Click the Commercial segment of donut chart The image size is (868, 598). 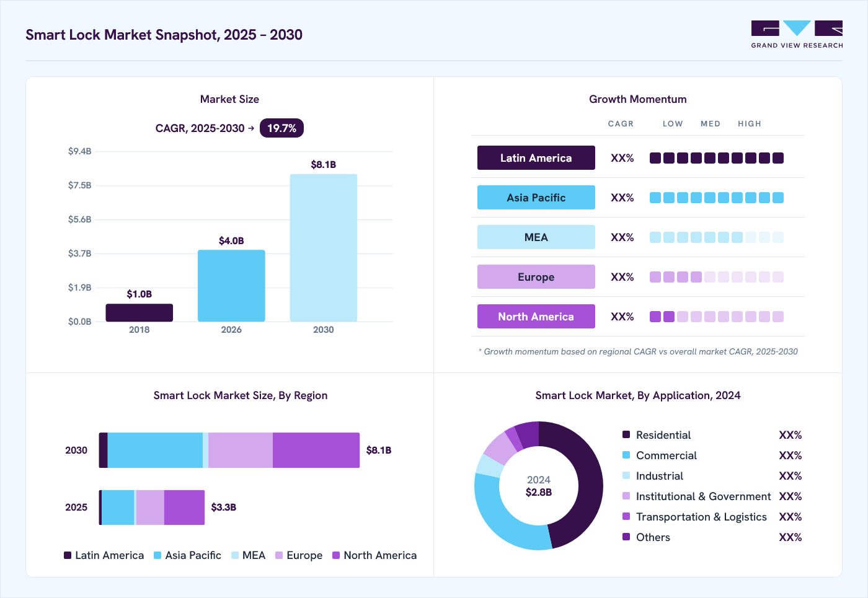click(x=502, y=521)
